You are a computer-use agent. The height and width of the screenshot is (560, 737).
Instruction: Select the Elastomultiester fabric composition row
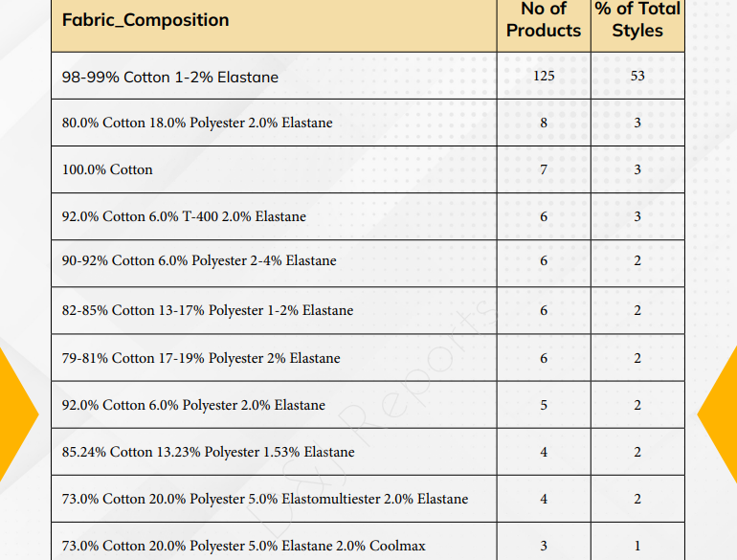368,499
